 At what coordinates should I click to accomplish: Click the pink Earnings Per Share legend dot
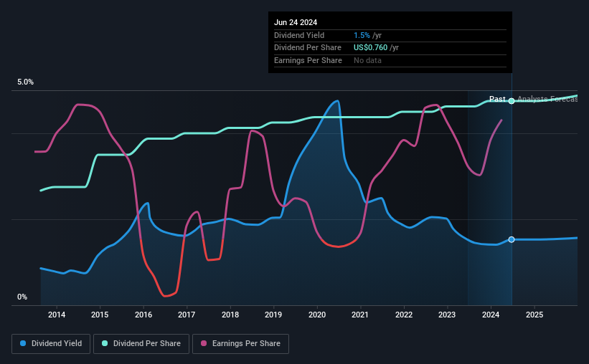(x=204, y=343)
